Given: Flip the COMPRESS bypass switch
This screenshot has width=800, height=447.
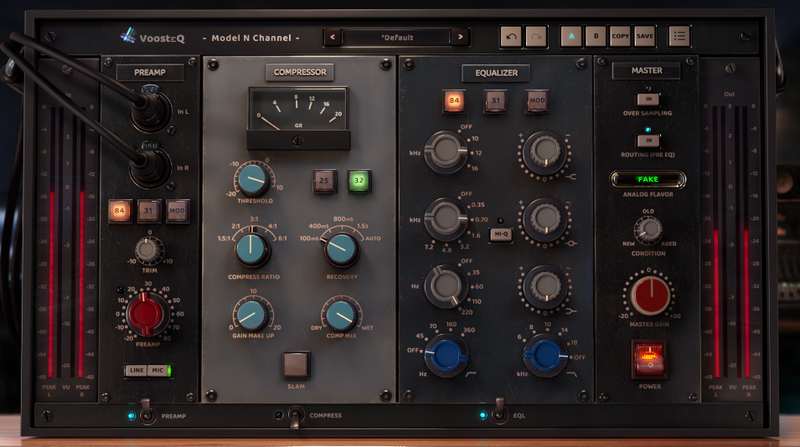Looking at the screenshot, I should 294,416.
